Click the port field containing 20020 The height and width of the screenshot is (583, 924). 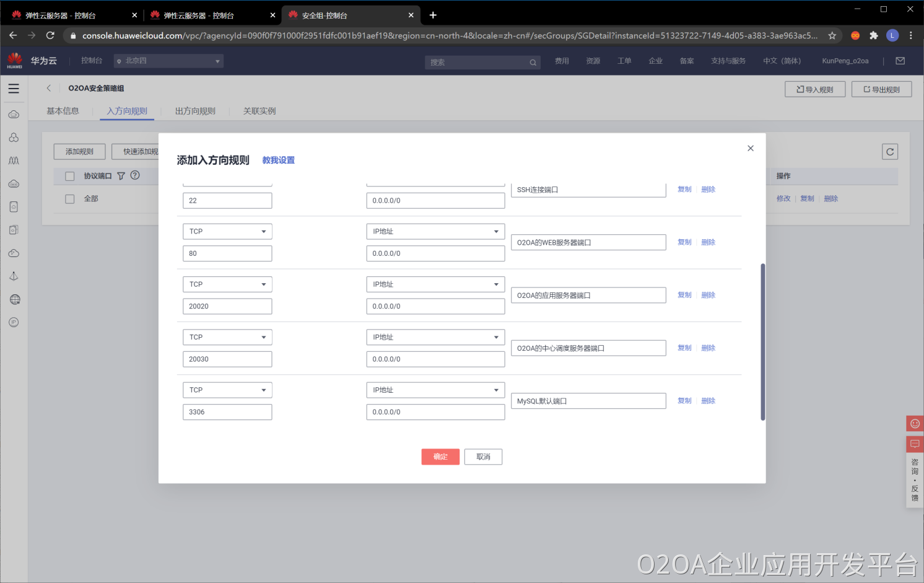click(x=227, y=307)
